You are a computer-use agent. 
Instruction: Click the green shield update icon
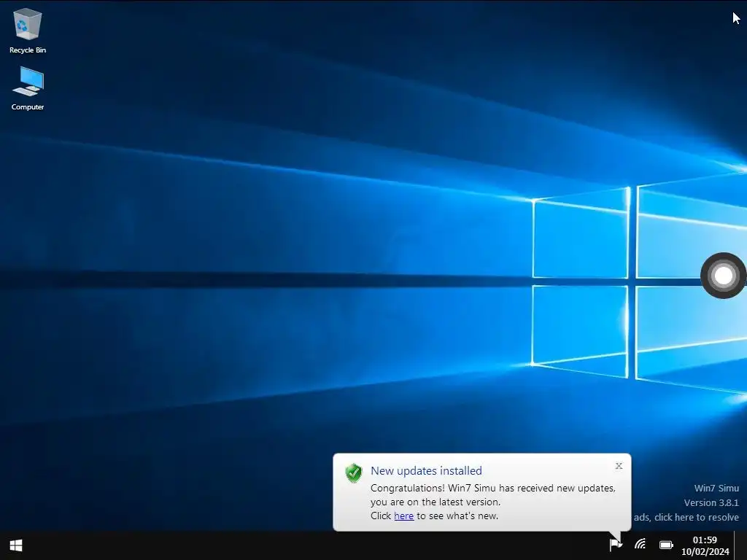click(x=354, y=472)
